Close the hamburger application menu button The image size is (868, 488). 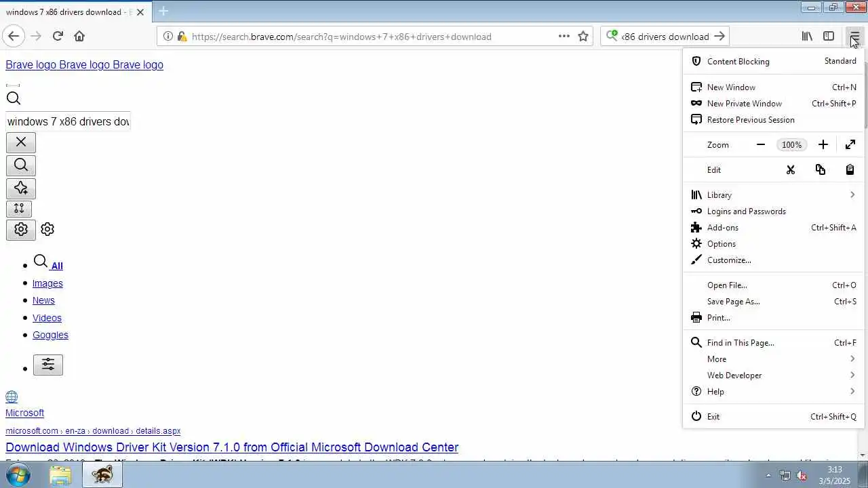click(x=854, y=36)
